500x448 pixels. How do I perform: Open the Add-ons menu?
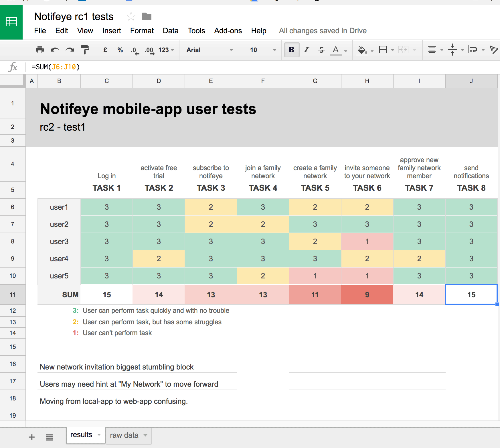(228, 31)
